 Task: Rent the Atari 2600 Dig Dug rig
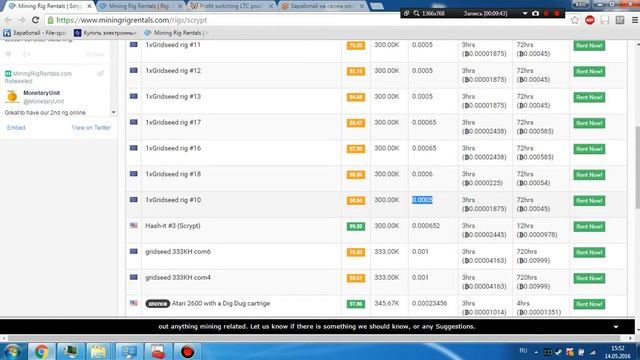tap(589, 304)
